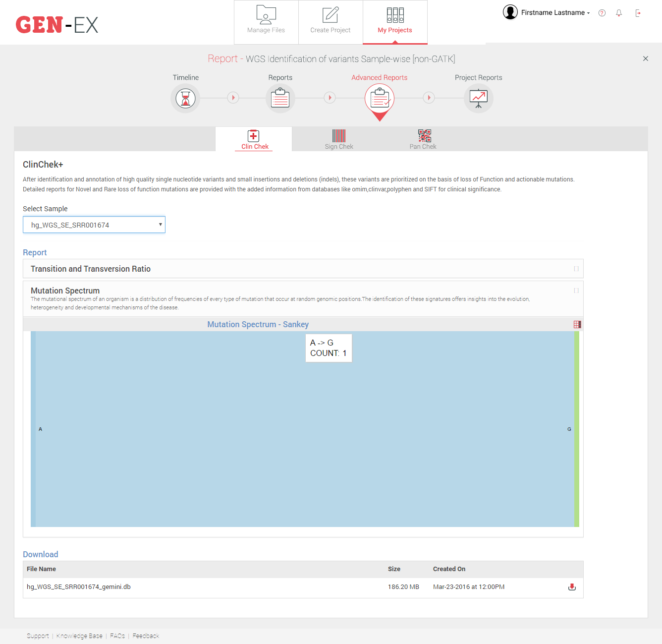The image size is (662, 644).
Task: Open the Knowledge Base footer link
Action: point(79,636)
